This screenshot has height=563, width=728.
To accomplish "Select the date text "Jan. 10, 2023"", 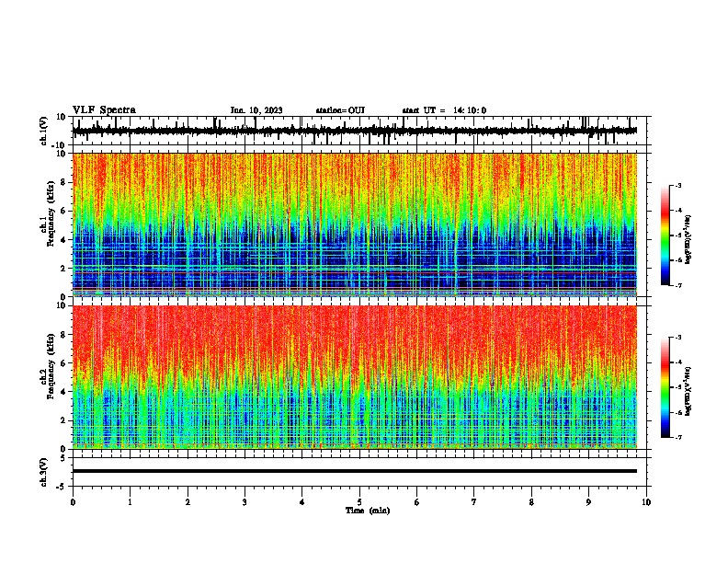I will point(256,110).
